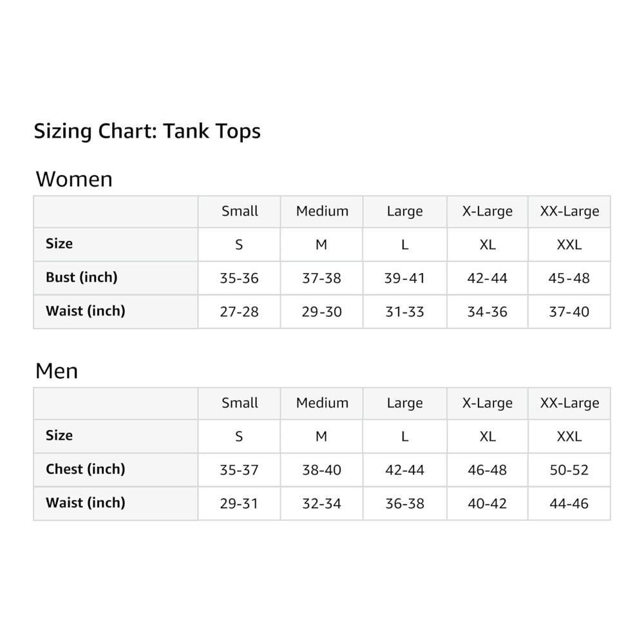Select Men's waist value 29-31
The width and height of the screenshot is (644, 644).
point(239,504)
